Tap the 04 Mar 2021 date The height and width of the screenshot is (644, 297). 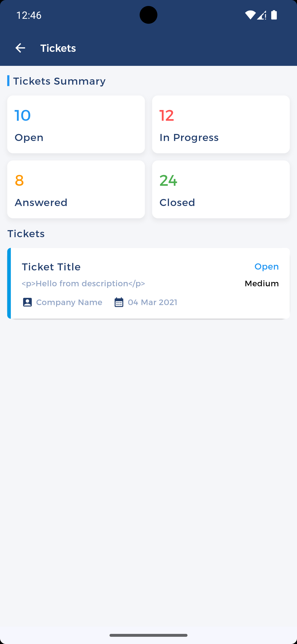click(152, 302)
